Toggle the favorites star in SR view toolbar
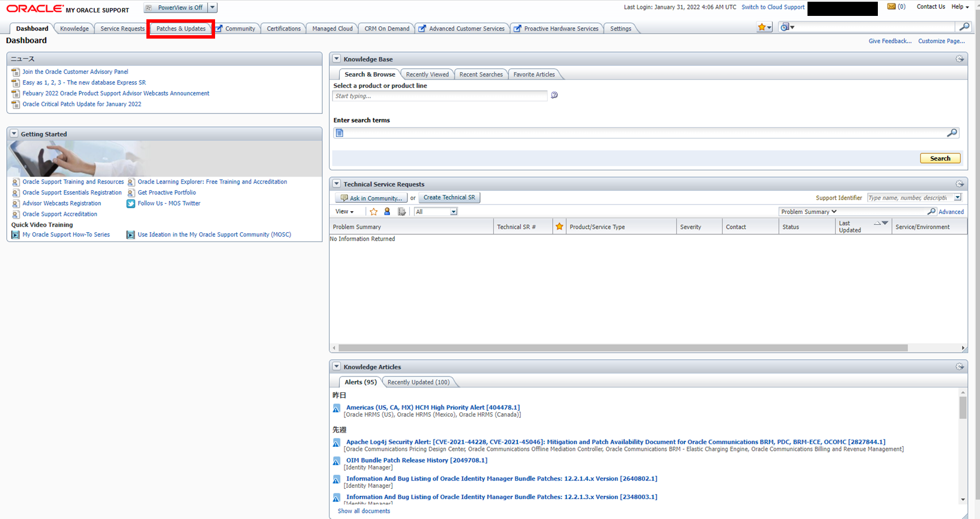This screenshot has height=519, width=980. [x=373, y=211]
